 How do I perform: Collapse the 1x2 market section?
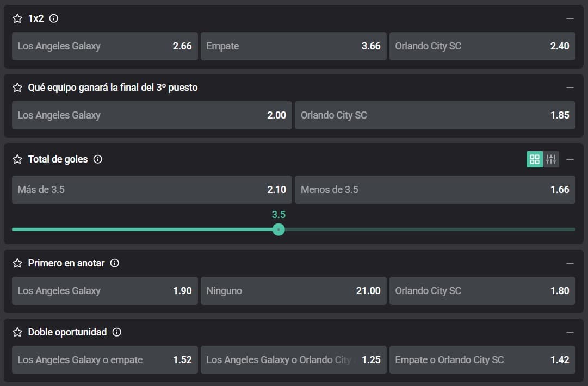coord(570,18)
